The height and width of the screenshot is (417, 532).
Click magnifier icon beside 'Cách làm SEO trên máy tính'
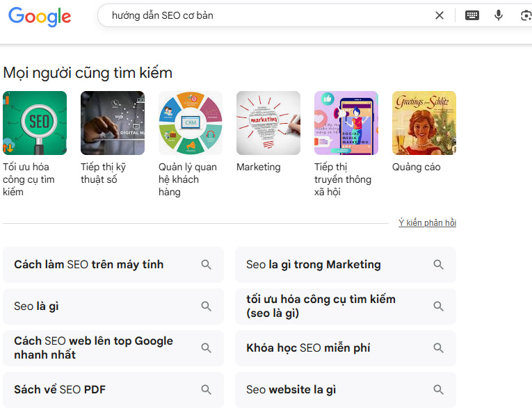[x=207, y=265]
